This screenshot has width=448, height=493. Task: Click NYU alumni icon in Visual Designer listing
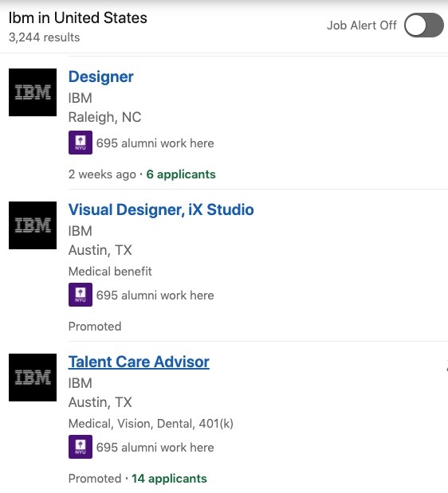click(81, 295)
